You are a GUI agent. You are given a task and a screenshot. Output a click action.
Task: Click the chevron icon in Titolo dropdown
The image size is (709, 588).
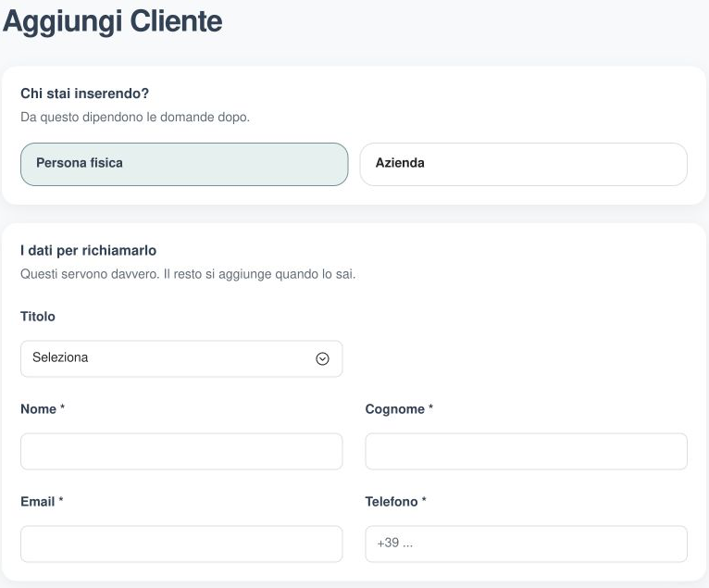[322, 358]
